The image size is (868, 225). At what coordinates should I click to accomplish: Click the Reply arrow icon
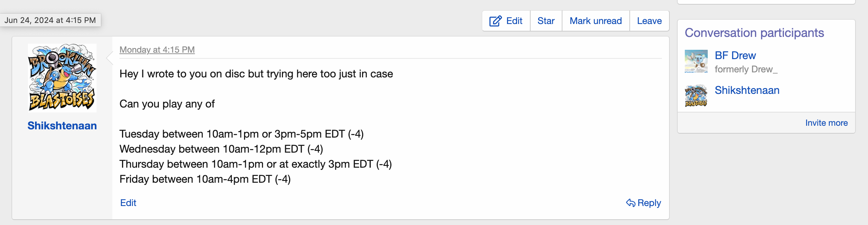coord(630,203)
